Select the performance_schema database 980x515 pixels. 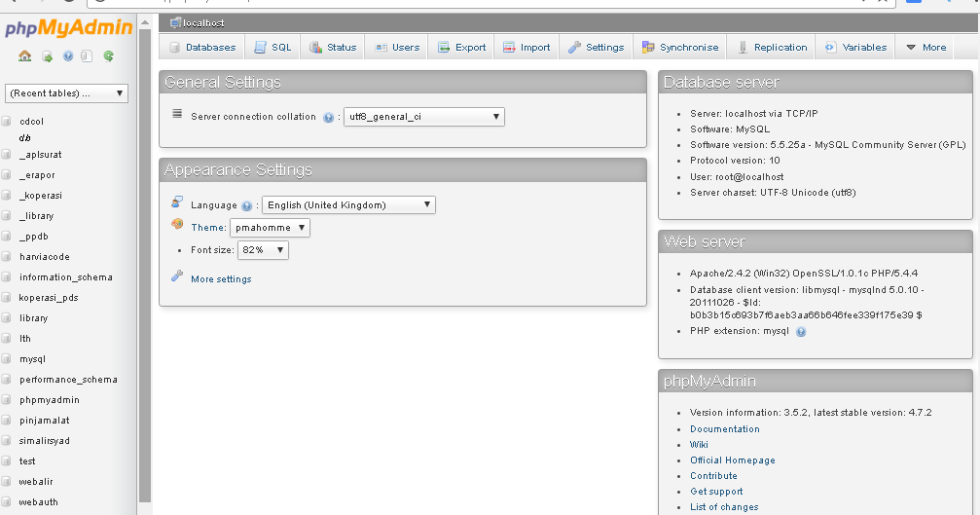tap(68, 380)
